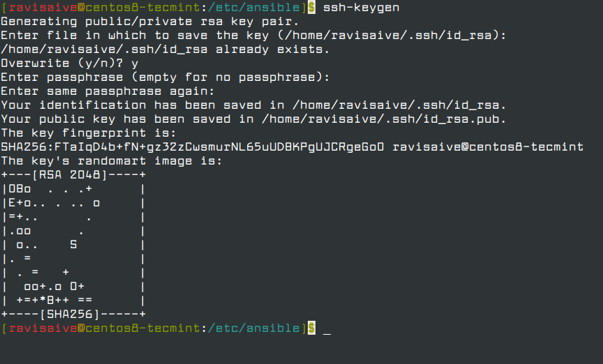603x364 pixels.
Task: Click the username in the top prompt
Action: tap(40, 7)
